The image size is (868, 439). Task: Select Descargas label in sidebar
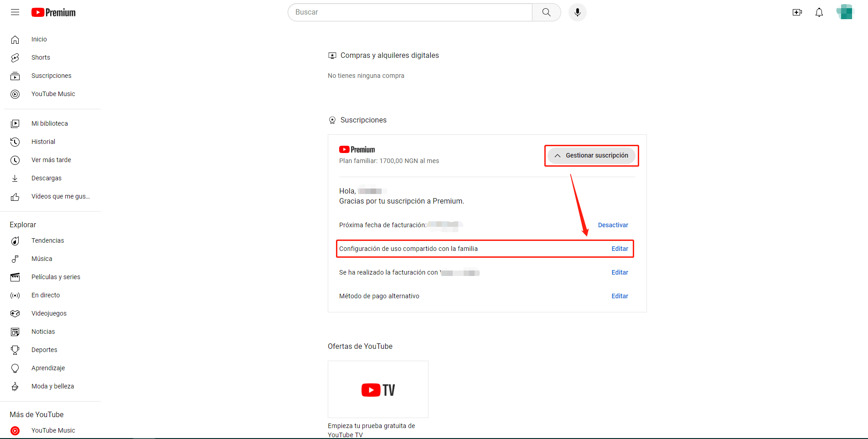point(46,178)
